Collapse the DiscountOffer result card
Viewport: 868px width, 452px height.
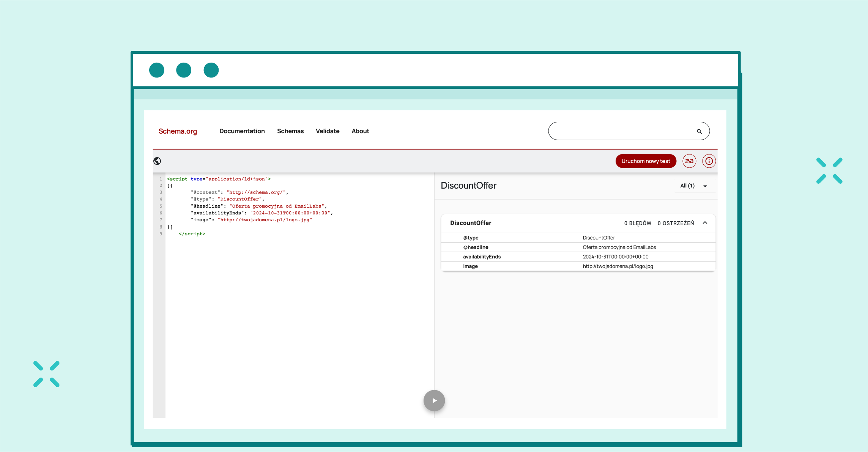click(x=705, y=223)
